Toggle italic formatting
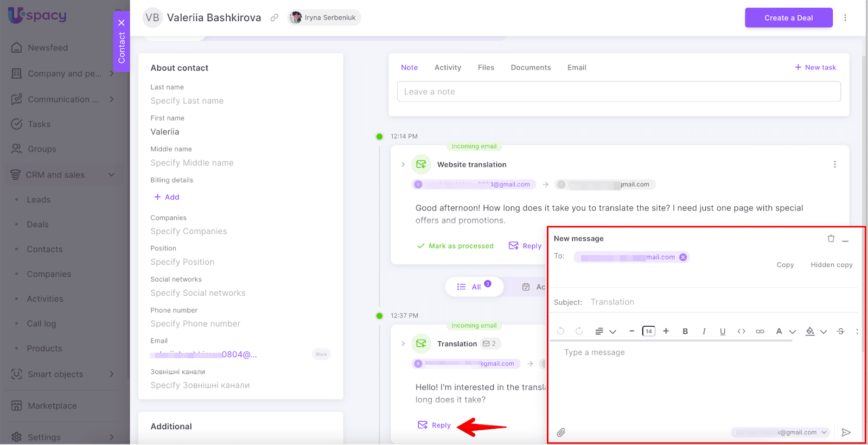Viewport: 868px width, 445px height. tap(704, 332)
